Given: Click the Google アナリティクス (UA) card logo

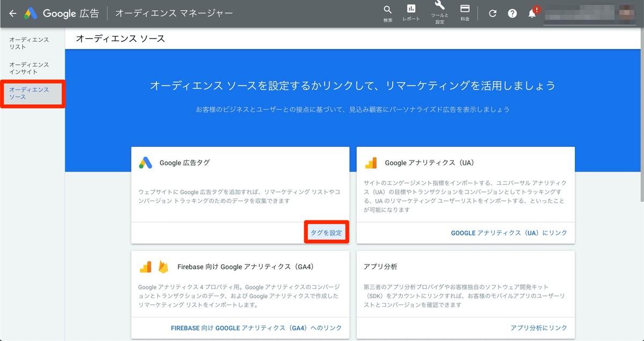Looking at the screenshot, I should (371, 163).
